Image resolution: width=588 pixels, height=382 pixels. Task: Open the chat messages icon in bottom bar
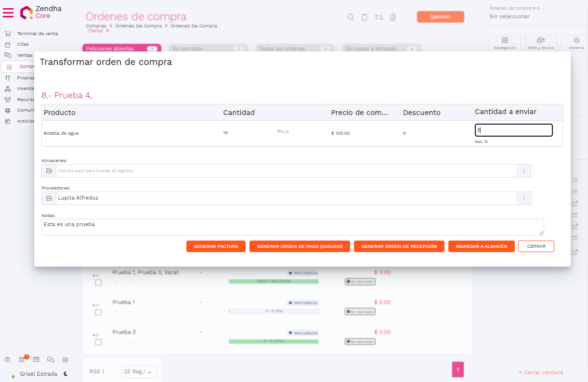click(x=51, y=359)
